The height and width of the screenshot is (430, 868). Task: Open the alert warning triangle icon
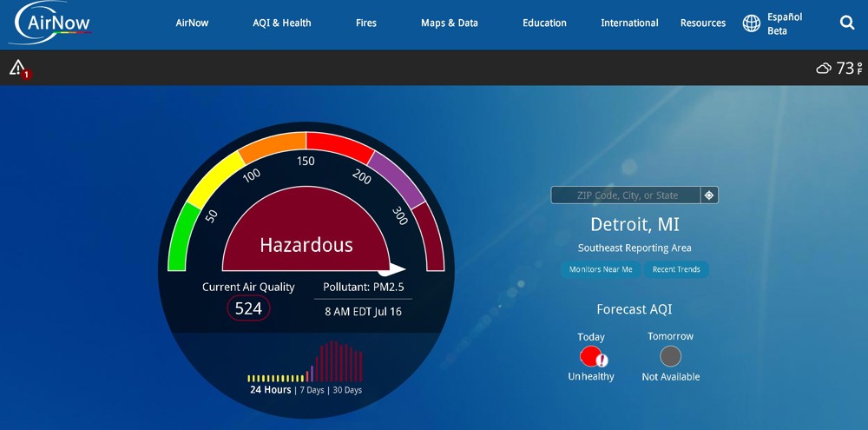tap(18, 68)
